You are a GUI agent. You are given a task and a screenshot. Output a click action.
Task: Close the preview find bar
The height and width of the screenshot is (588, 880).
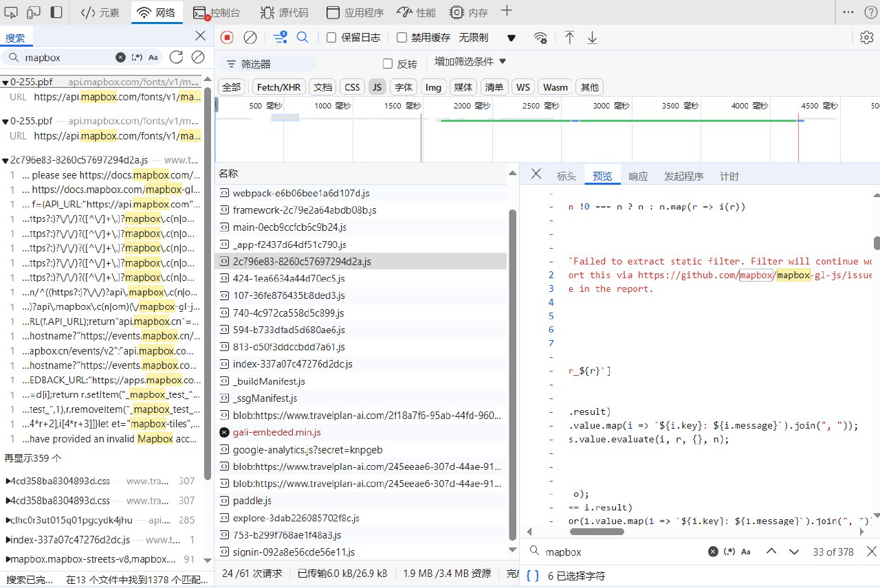872,552
